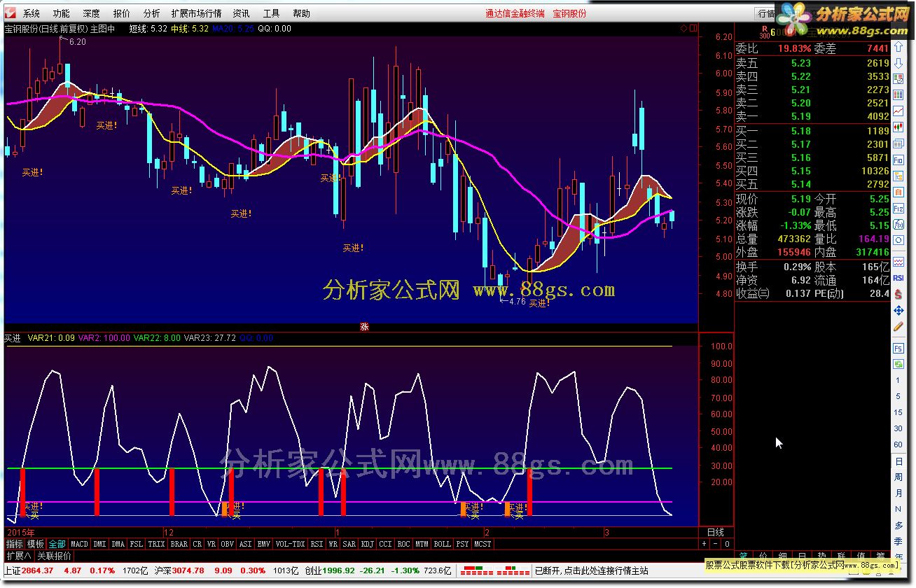Viewport: 916px width, 588px height.
Task: Click the 行情 button at top
Action: tap(765, 13)
